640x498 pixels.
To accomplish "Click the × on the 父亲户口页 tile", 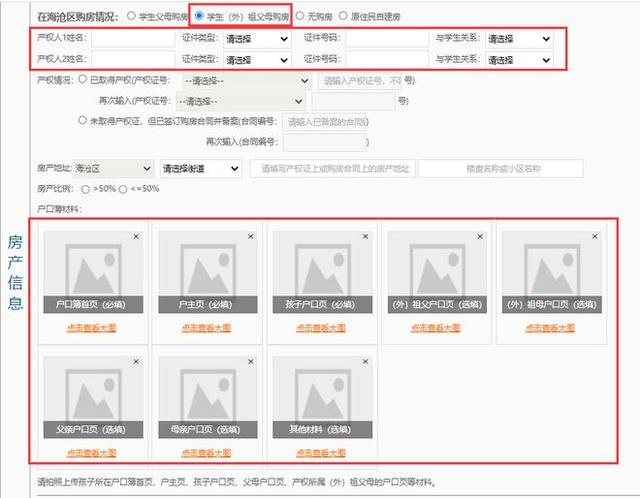I will [136, 361].
